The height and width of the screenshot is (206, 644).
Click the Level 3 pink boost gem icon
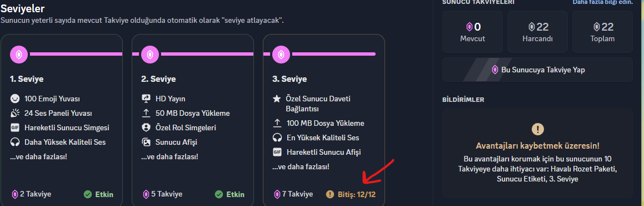coord(281,54)
